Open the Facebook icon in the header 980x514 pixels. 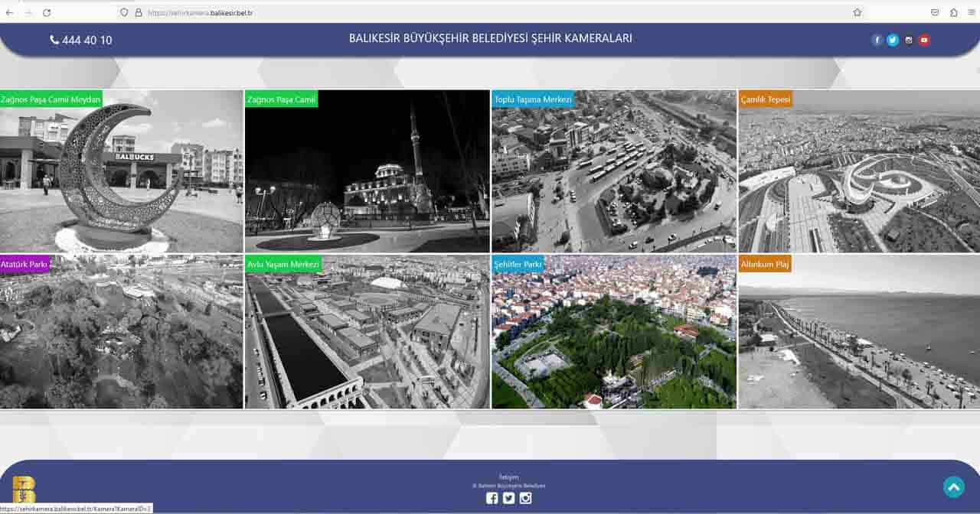click(877, 41)
